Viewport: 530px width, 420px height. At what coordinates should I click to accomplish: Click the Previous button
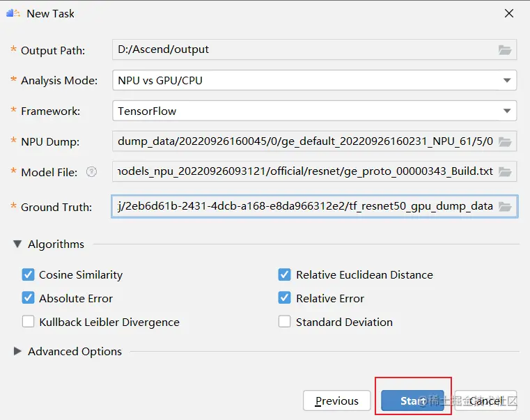tap(336, 400)
